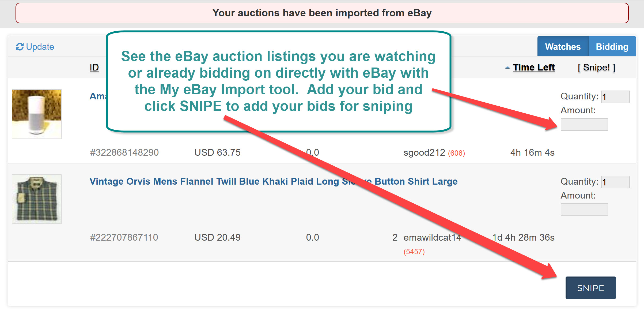This screenshot has width=644, height=310.
Task: Select the Quantity field for the Orvis shirt
Action: click(x=615, y=182)
